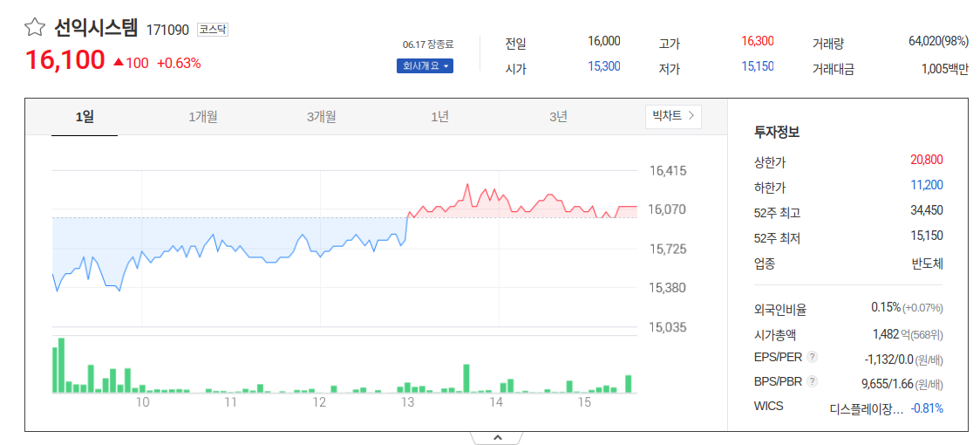Click the 52주 최고 value 34,450

tap(926, 210)
